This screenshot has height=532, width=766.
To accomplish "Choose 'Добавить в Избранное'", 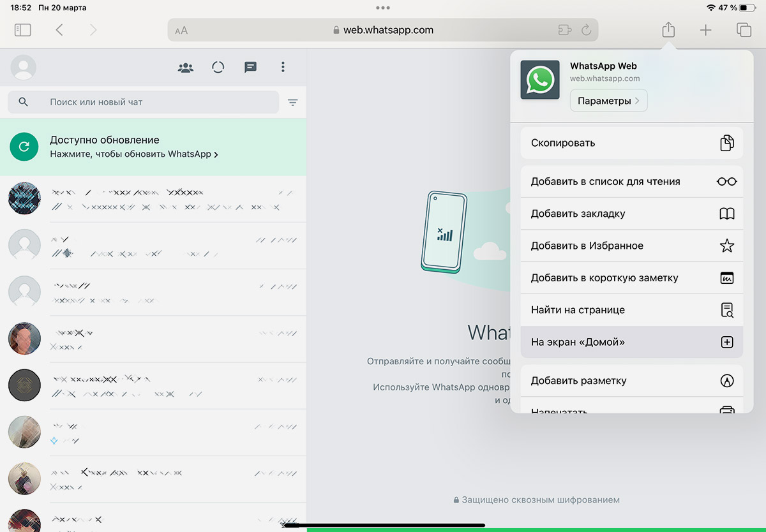I will pos(632,246).
